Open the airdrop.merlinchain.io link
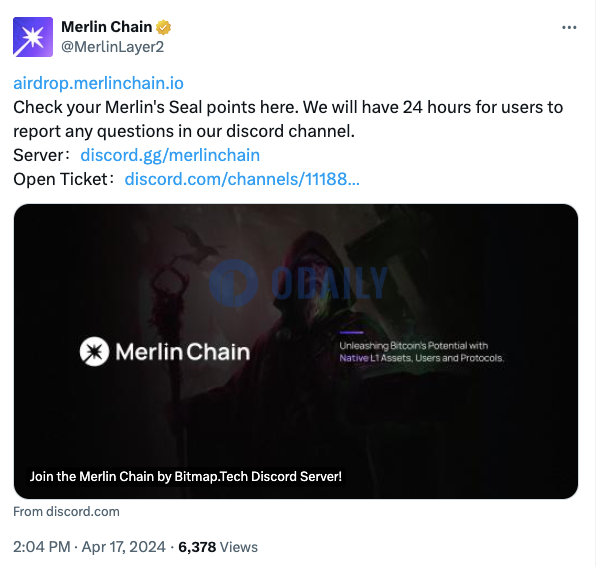The image size is (597, 567). pos(98,83)
